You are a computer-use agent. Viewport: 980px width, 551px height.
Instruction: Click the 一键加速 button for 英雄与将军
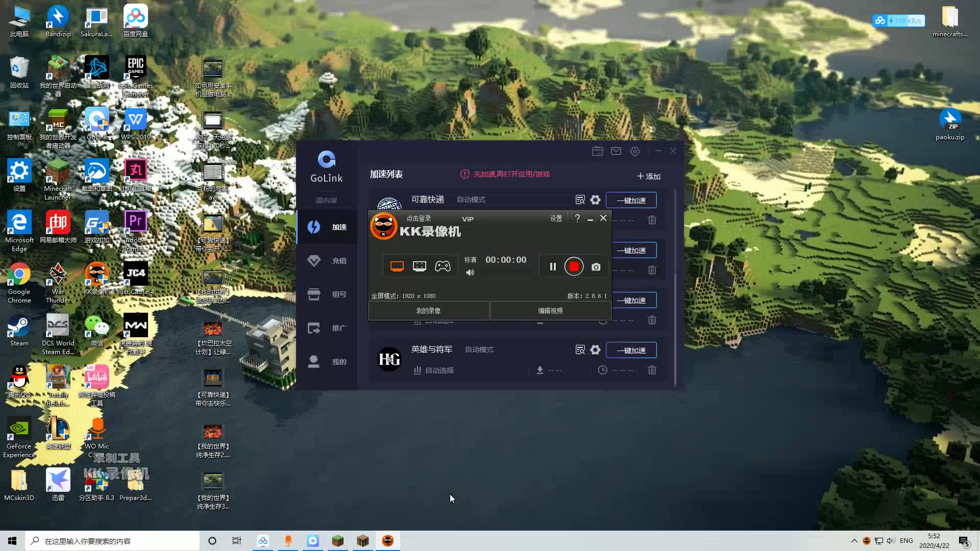click(631, 350)
